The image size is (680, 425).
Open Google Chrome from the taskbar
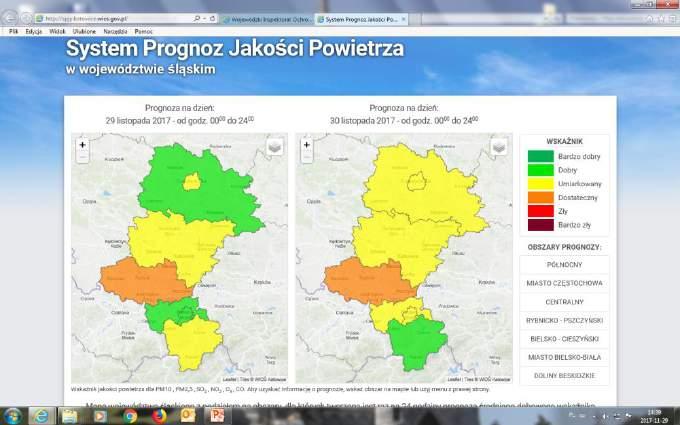(129, 416)
